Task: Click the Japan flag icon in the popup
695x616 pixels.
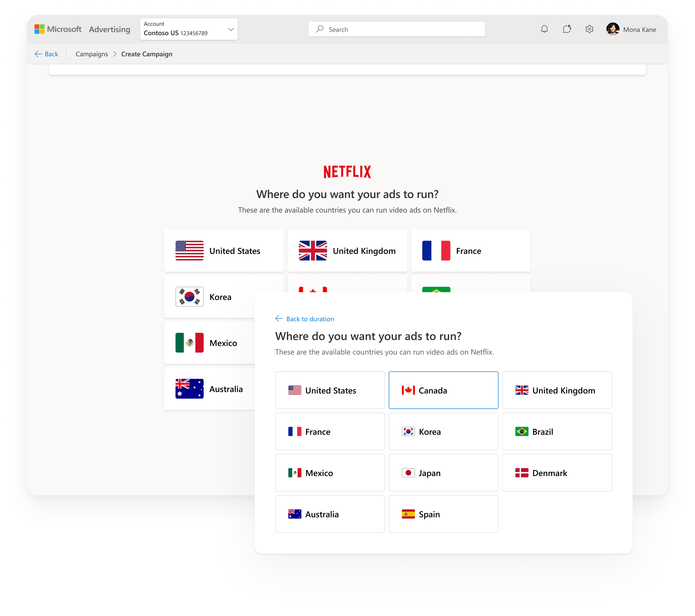Action: click(x=408, y=473)
